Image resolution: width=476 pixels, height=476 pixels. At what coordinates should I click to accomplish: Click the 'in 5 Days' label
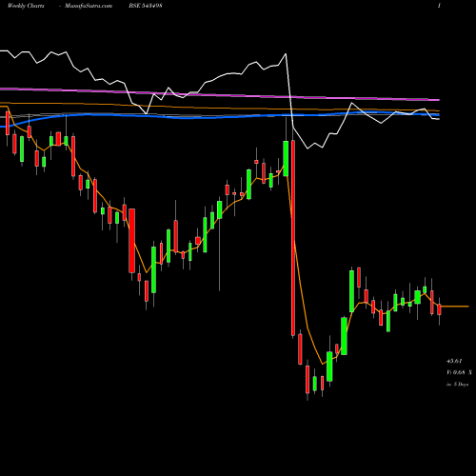click(x=457, y=384)
